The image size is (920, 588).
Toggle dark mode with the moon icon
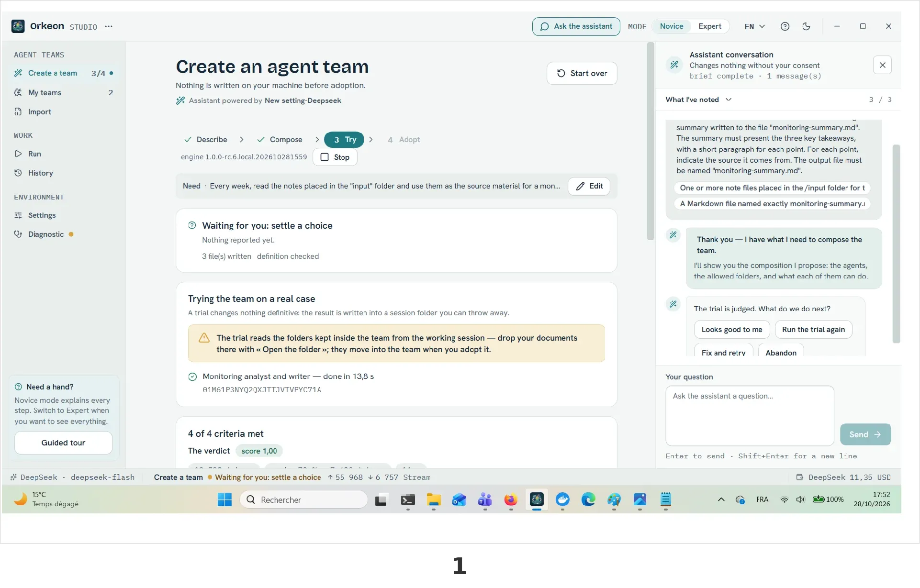tap(807, 26)
